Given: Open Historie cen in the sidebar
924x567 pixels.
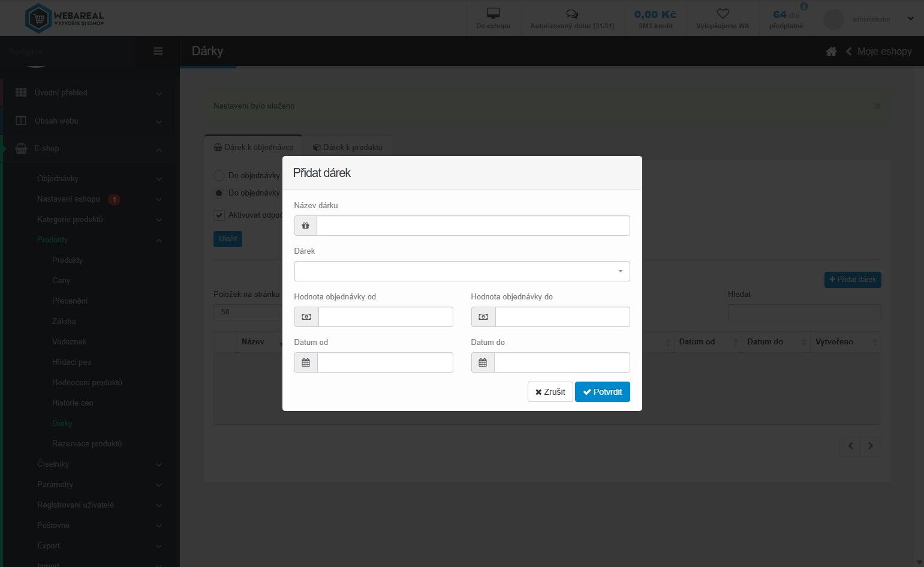Looking at the screenshot, I should click(73, 403).
